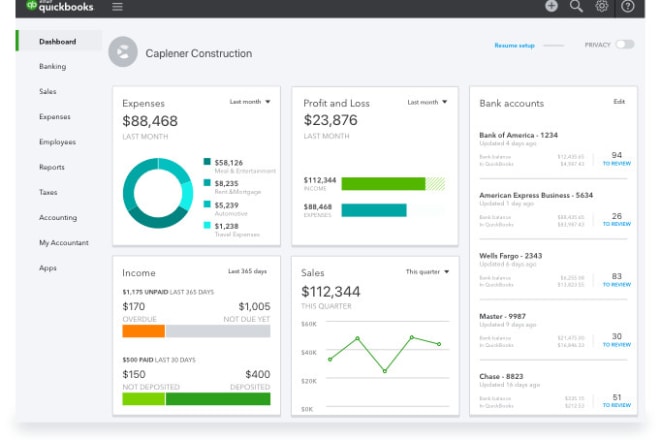This screenshot has height=440, width=660.
Task: Open Banking in sidebar
Action: [x=53, y=67]
